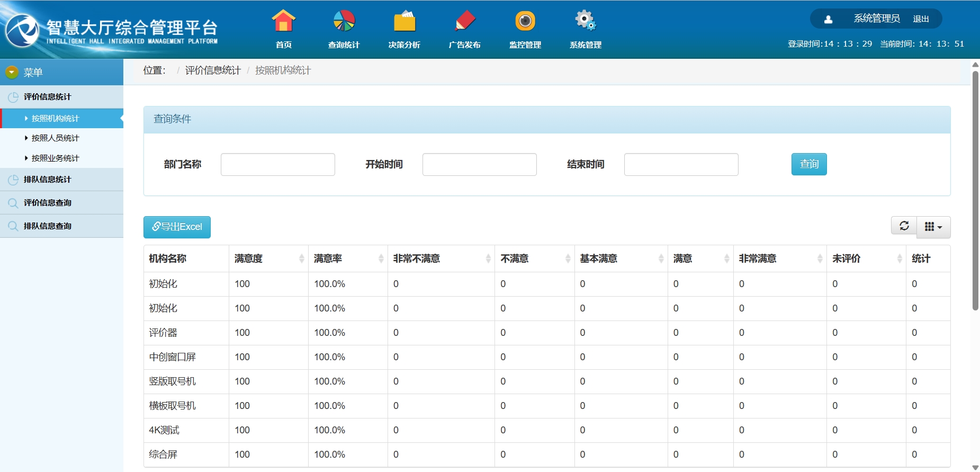Open the 监控管理 camera icon
The image size is (980, 472).
click(x=525, y=21)
